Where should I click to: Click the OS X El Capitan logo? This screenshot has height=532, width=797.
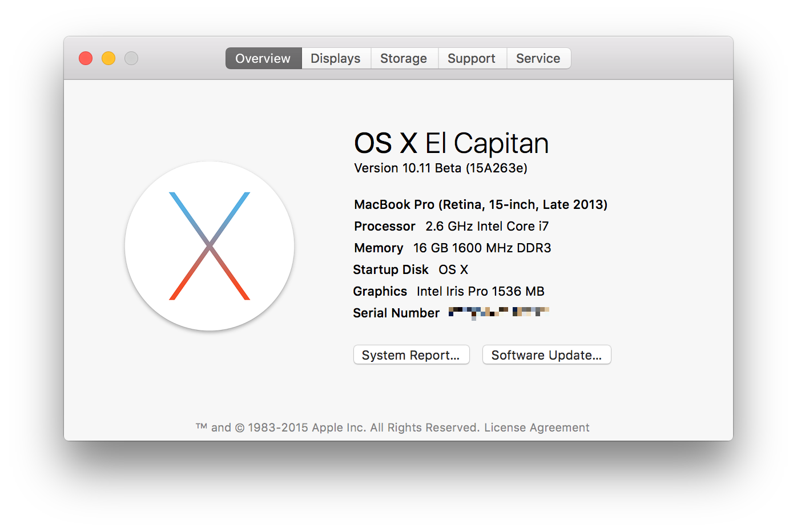210,246
